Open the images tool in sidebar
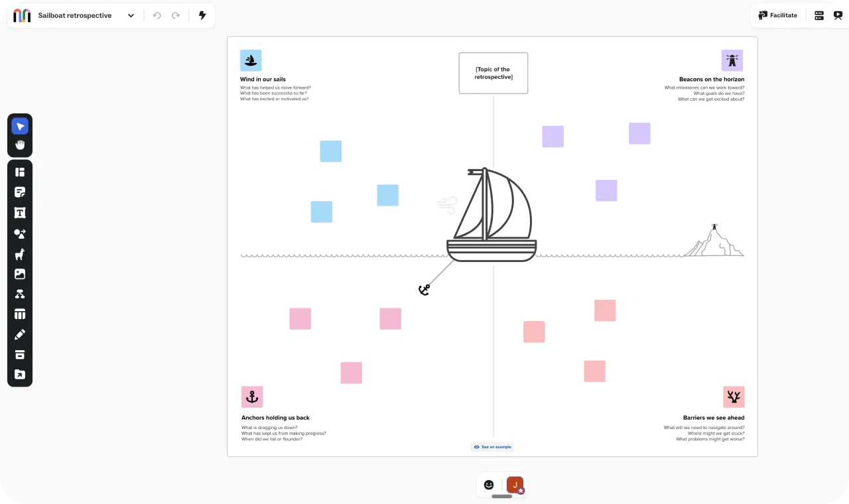The height and width of the screenshot is (504, 849). click(x=20, y=274)
